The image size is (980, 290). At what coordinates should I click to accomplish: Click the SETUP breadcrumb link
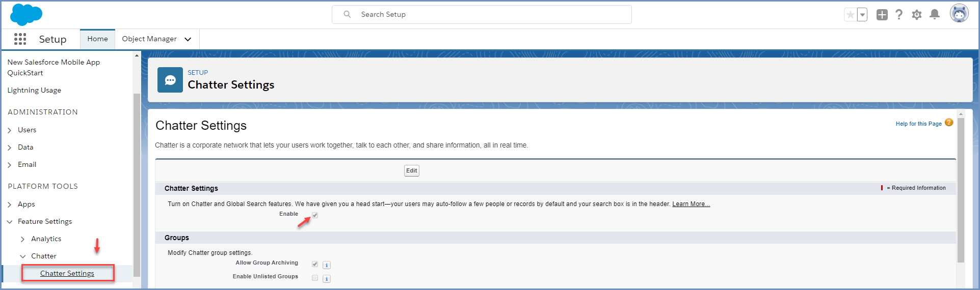[x=198, y=72]
